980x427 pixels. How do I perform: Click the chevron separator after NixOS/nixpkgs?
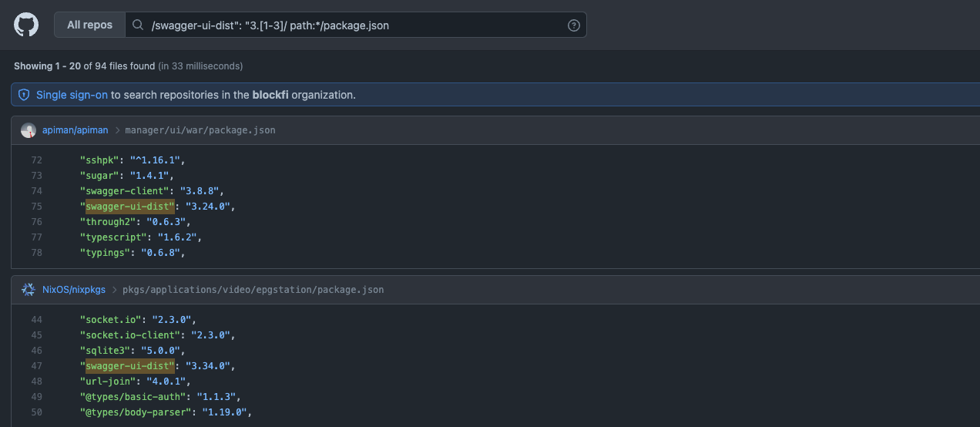pos(114,290)
